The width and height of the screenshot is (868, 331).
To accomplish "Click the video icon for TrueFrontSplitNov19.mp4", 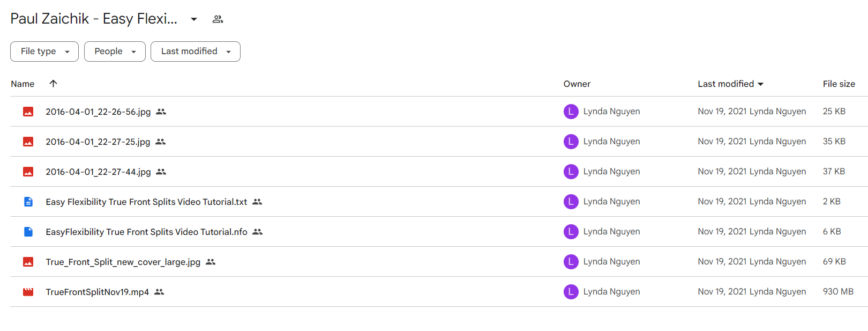I will [x=28, y=292].
